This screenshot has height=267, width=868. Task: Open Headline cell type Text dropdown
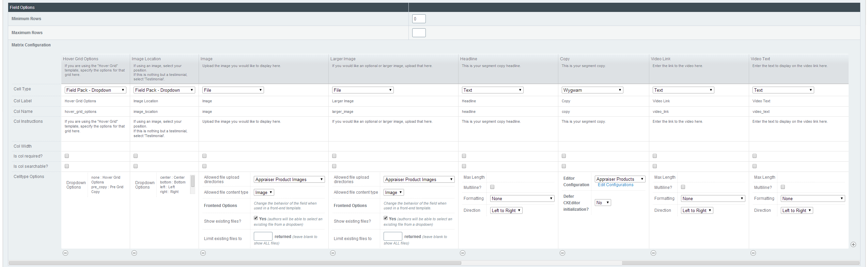[493, 90]
